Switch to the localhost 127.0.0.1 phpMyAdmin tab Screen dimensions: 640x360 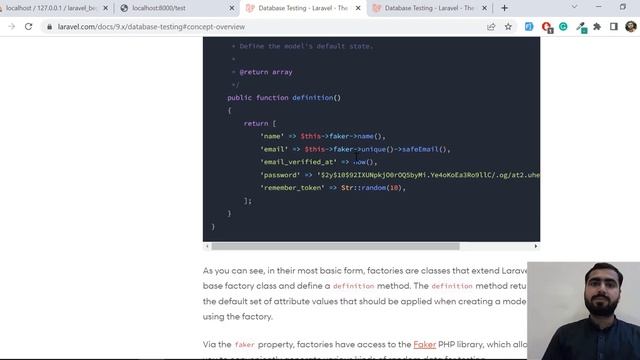(51, 8)
